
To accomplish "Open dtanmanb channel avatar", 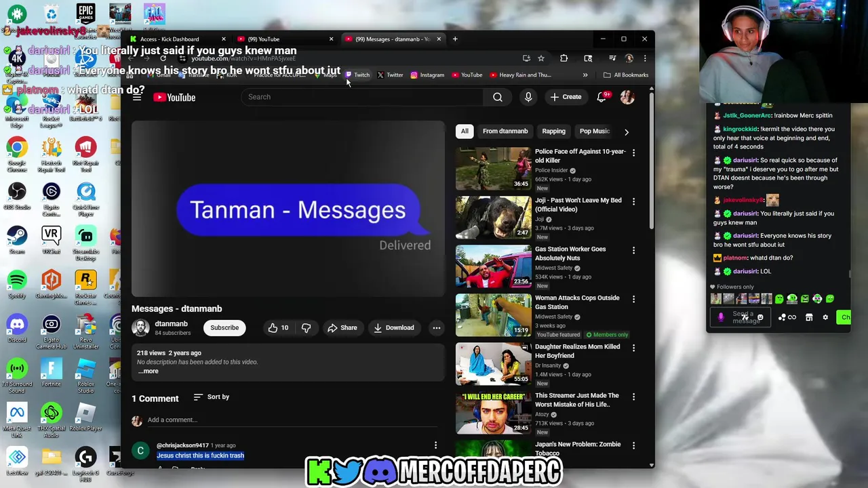I will click(x=140, y=327).
